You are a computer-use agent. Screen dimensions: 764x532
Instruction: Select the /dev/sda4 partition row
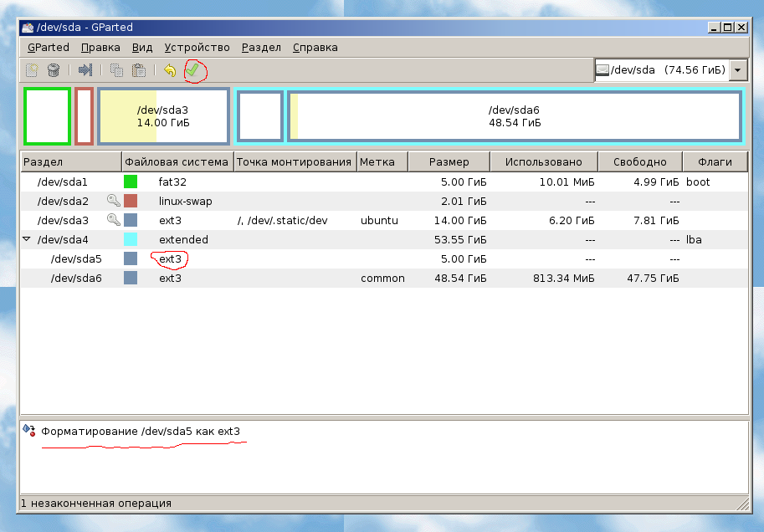tap(384, 239)
